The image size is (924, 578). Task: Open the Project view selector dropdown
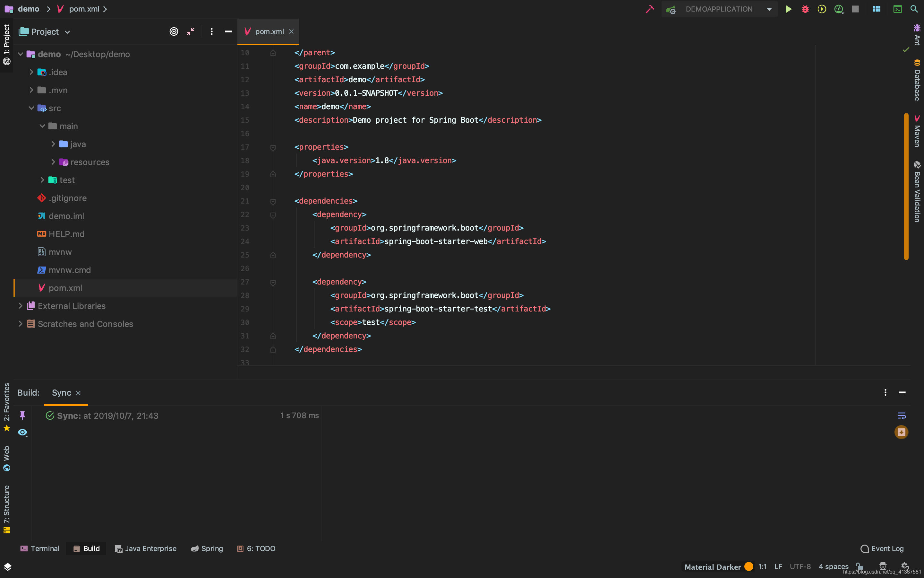45,32
